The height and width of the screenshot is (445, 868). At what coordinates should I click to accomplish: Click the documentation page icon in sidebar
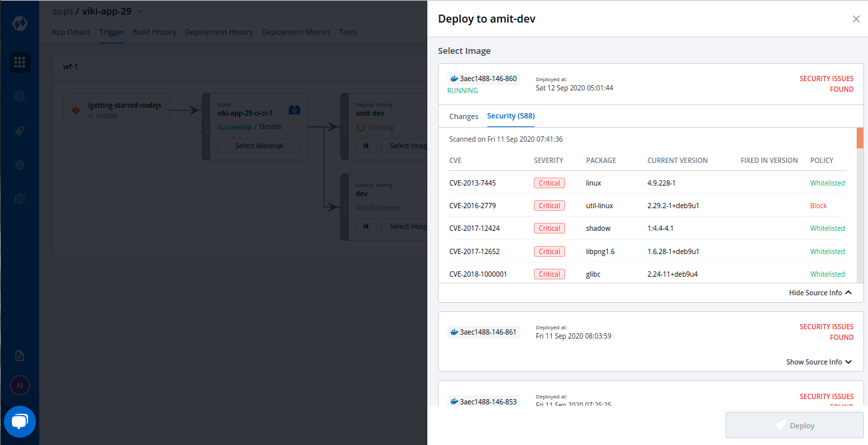(x=20, y=356)
